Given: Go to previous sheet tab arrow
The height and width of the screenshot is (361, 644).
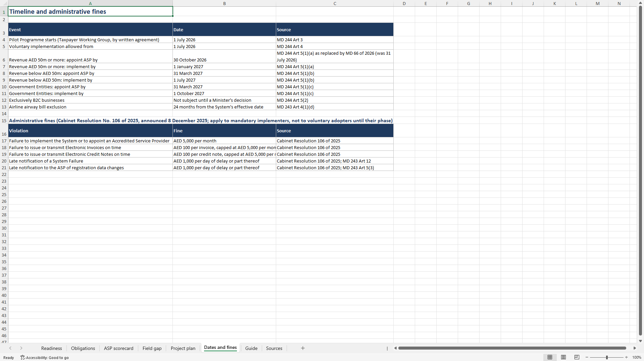Looking at the screenshot, I should [10, 348].
